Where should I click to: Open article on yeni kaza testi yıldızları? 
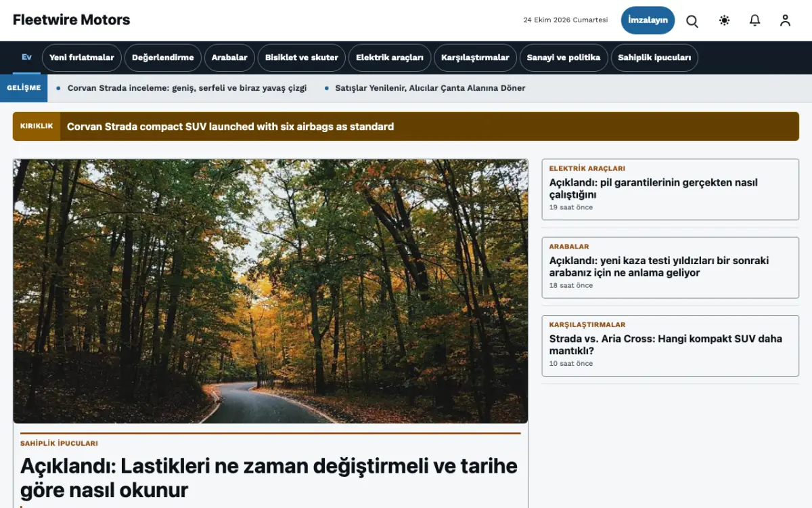[x=659, y=266]
